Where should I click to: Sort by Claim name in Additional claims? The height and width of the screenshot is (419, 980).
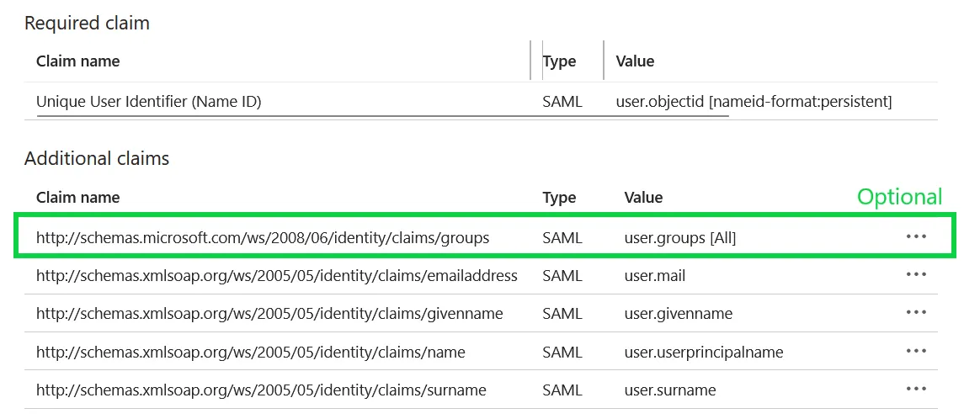point(78,198)
